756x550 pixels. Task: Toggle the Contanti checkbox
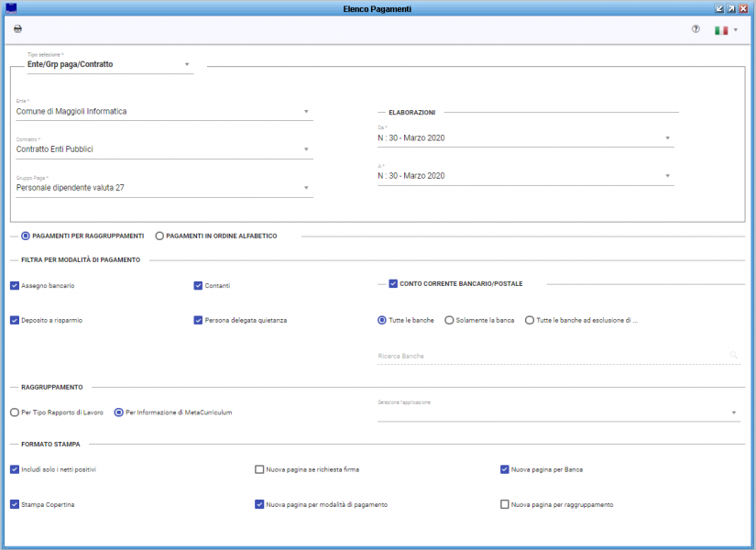[x=198, y=286]
